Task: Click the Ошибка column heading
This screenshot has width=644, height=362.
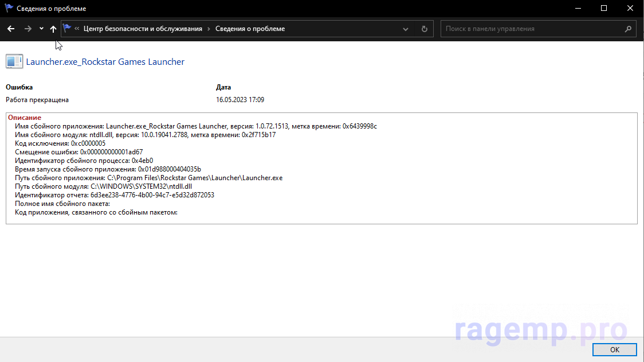Action: tap(19, 87)
